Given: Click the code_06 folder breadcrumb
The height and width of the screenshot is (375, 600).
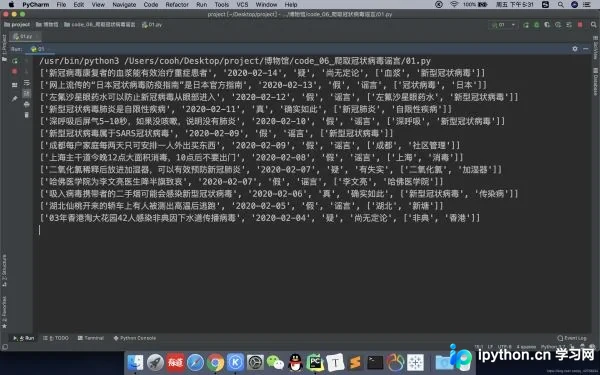Looking at the screenshot, I should coord(100,24).
